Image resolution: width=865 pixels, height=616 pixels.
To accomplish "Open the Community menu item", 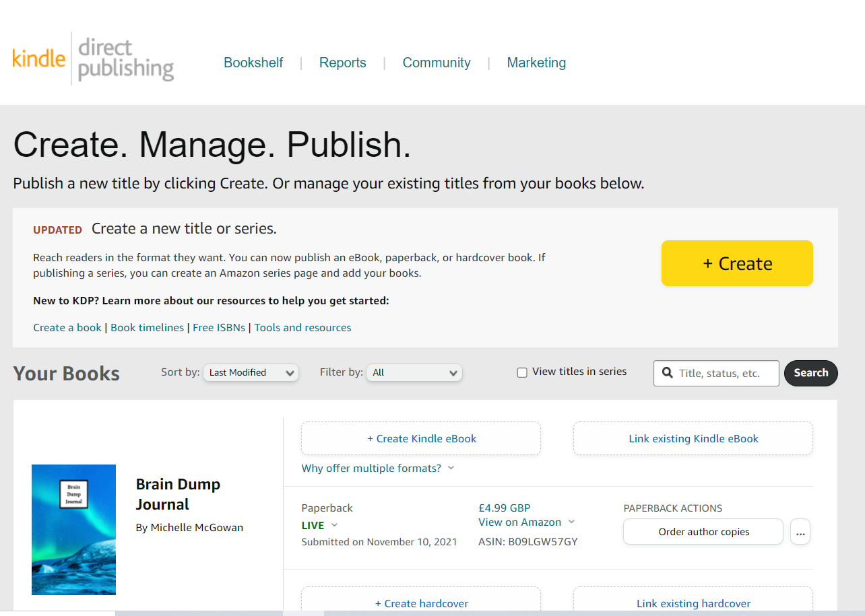I will point(437,63).
